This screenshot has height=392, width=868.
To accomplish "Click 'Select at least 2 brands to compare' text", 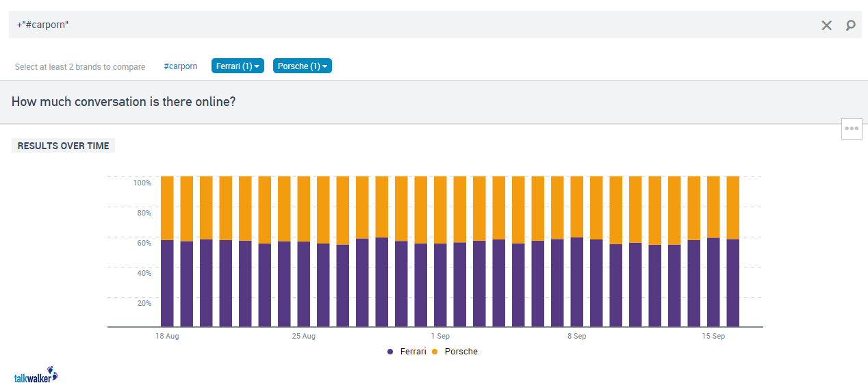I will point(80,67).
